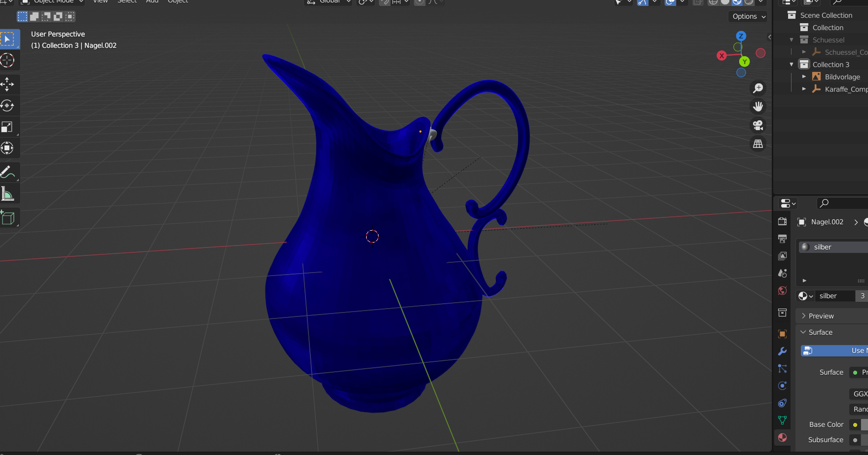
Task: Open the Output properties tab
Action: click(782, 239)
